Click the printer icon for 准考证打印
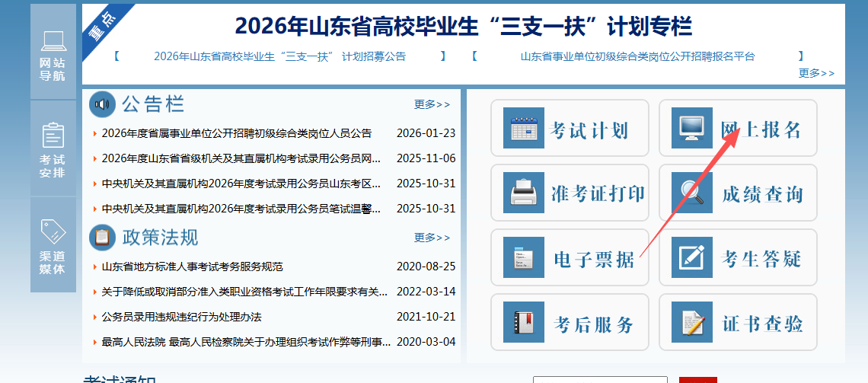 click(x=524, y=193)
